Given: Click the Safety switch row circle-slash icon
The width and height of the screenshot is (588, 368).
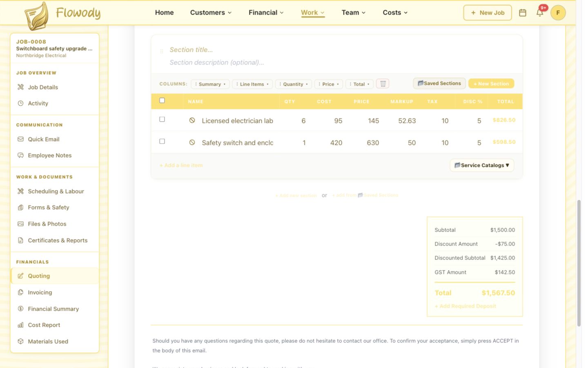Looking at the screenshot, I should 192,142.
